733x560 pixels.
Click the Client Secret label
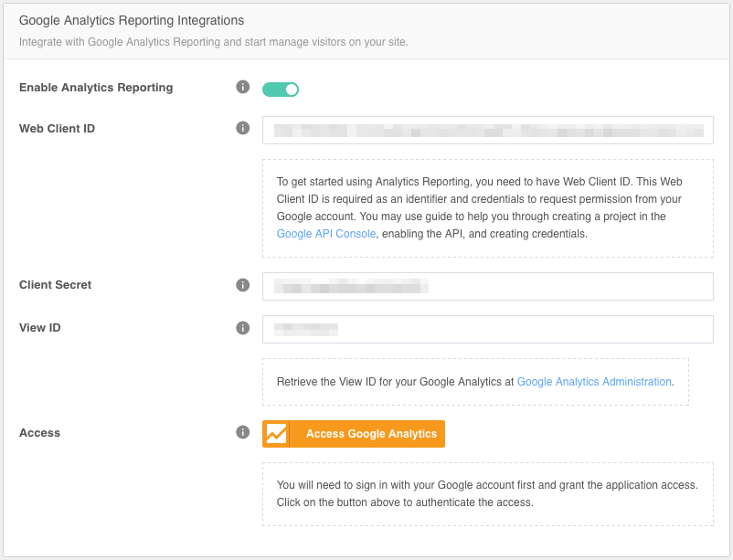(x=55, y=285)
